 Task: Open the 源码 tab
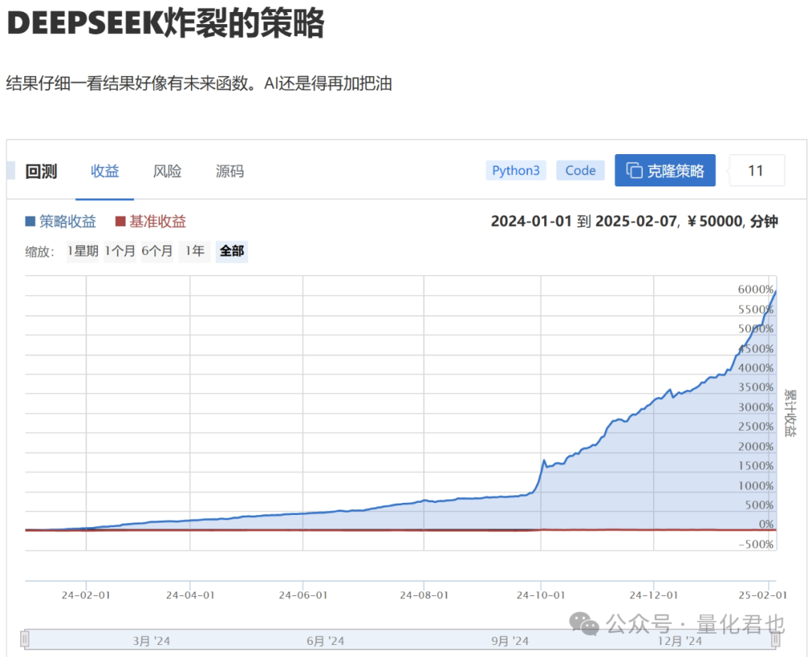[x=229, y=171]
